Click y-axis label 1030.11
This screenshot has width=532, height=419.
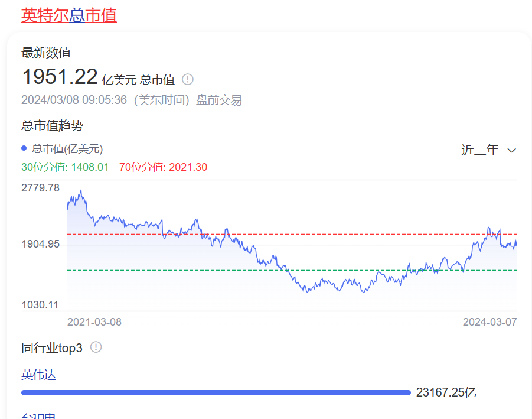click(x=40, y=304)
